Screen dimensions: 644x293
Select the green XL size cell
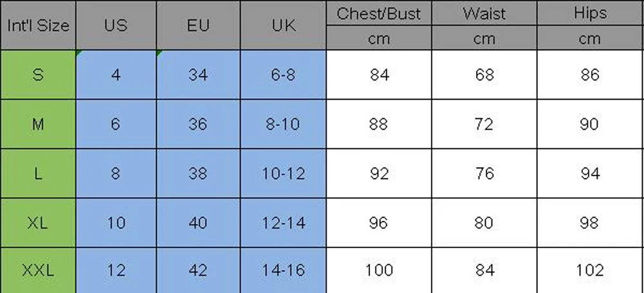point(38,223)
